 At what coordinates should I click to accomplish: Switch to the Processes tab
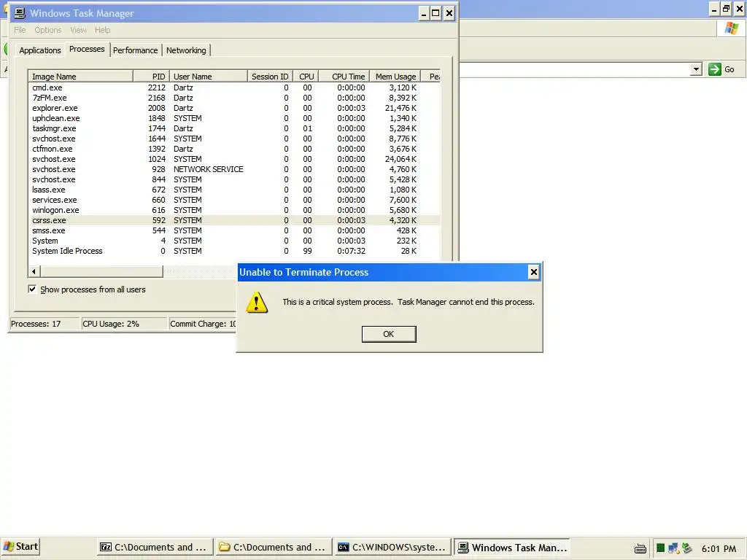(87, 49)
